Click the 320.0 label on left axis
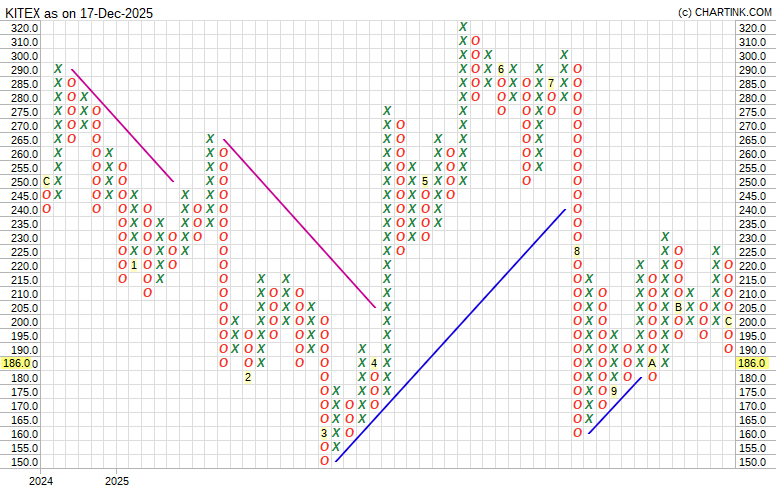 (x=24, y=28)
